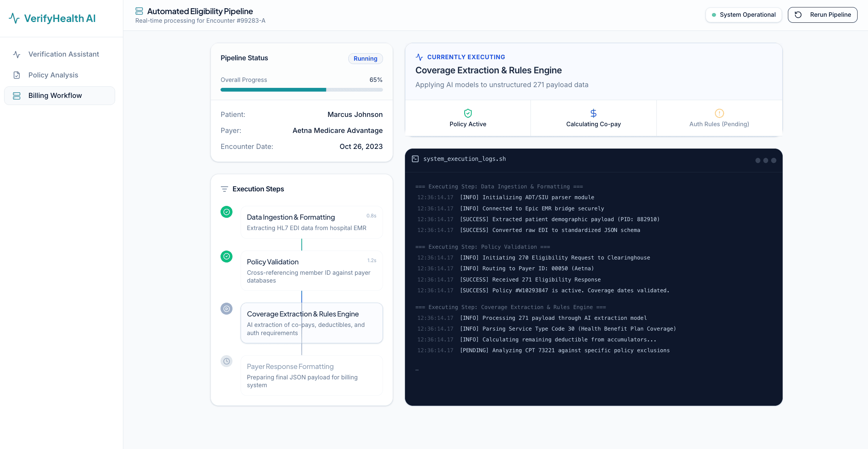Select the Billing Workflow menu item
868x449 pixels.
[x=60, y=96]
